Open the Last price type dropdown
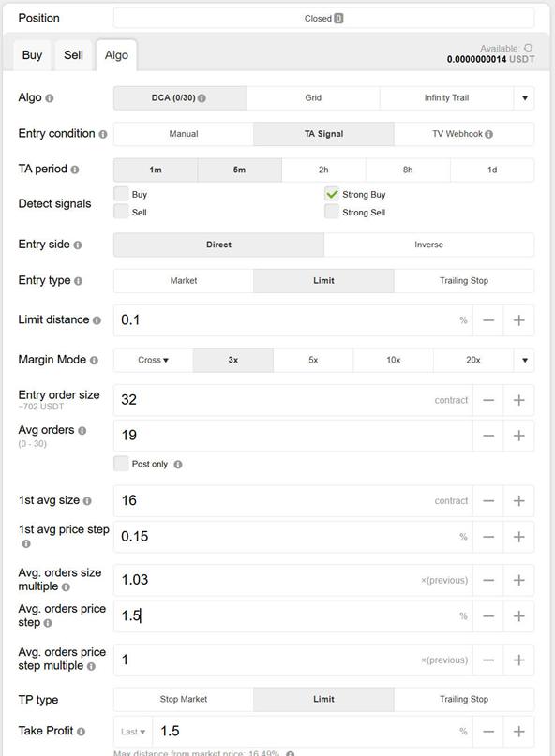This screenshot has width=555, height=756. [x=133, y=732]
